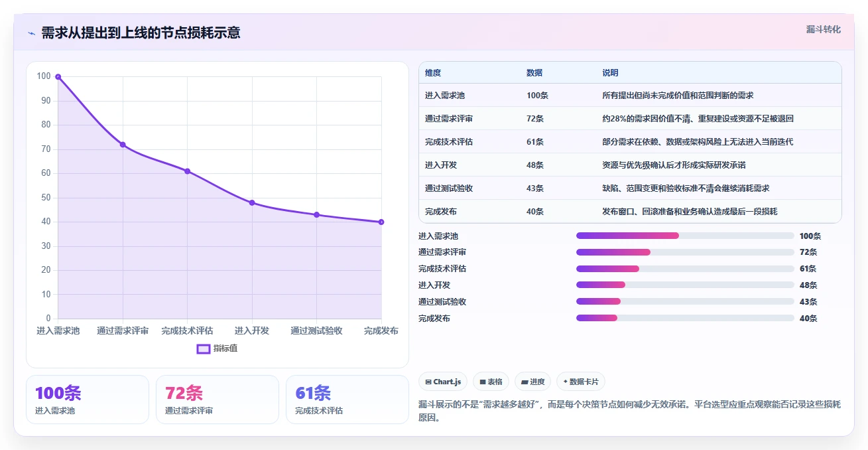This screenshot has height=450, width=868.
Task: Click the description starting 发布窗口、回滚准备
Action: (690, 212)
